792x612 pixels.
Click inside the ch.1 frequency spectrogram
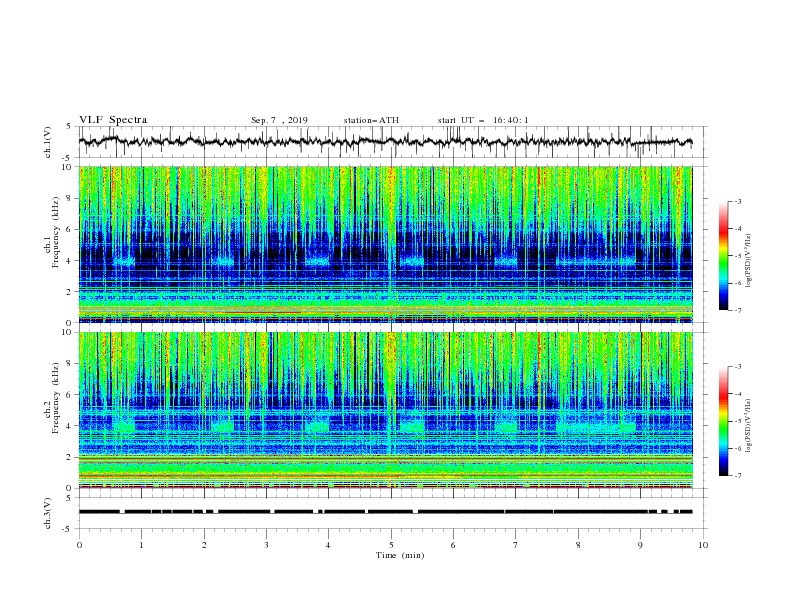pyautogui.click(x=385, y=244)
